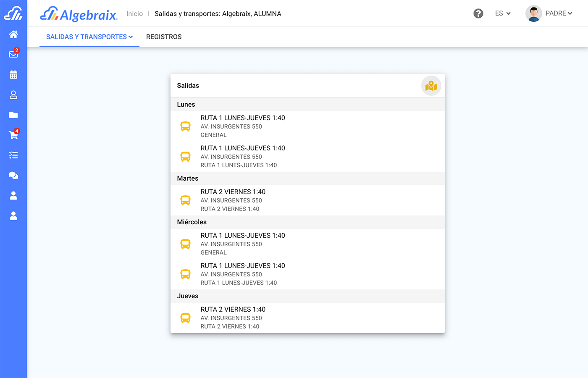Screen dimensions: 588x378
Task: Open the tasks checklist icon
Action: pos(13,155)
